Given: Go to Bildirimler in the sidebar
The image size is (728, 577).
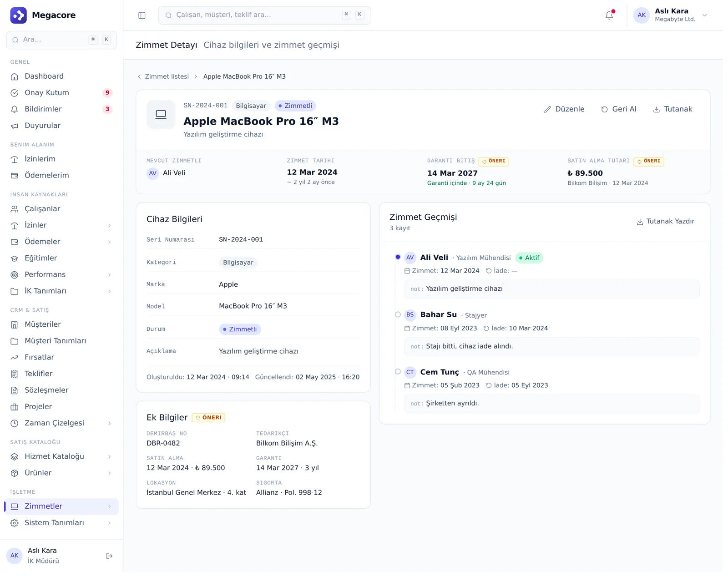Looking at the screenshot, I should pyautogui.click(x=61, y=109).
